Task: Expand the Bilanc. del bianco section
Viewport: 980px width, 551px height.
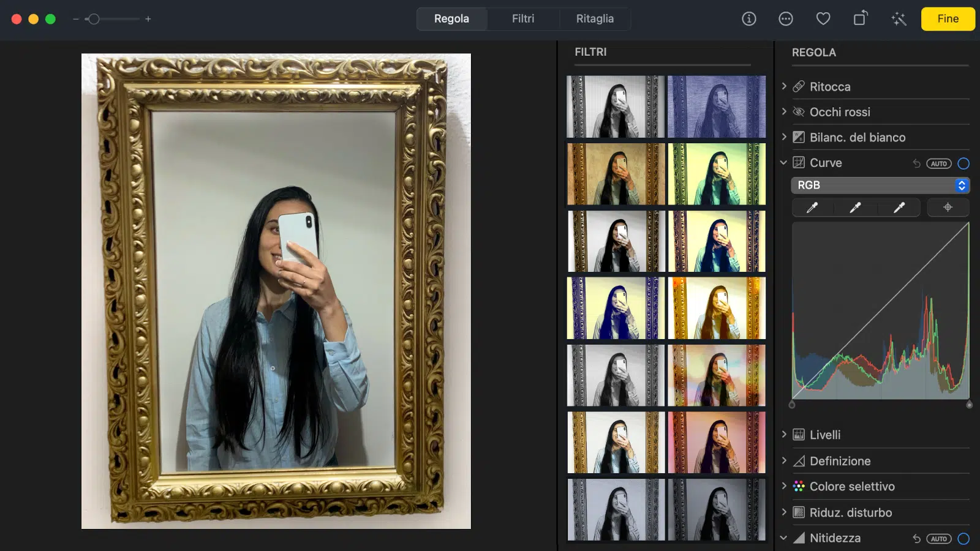Action: click(784, 137)
